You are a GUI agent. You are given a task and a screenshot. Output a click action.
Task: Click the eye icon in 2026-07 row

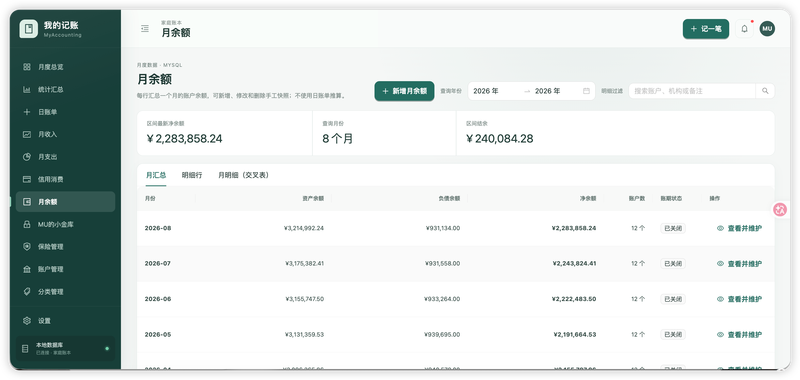coord(720,264)
